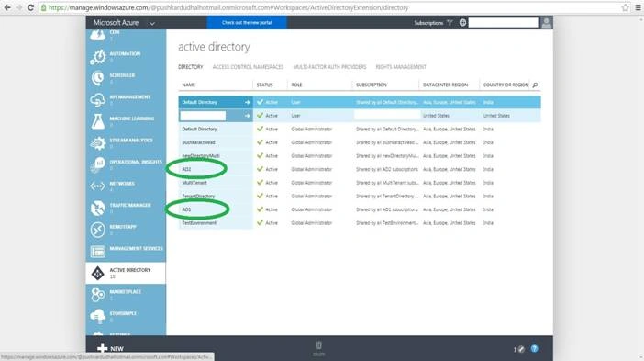This screenshot has width=644, height=361.
Task: Select the Active Directory diamond icon
Action: [x=98, y=273]
